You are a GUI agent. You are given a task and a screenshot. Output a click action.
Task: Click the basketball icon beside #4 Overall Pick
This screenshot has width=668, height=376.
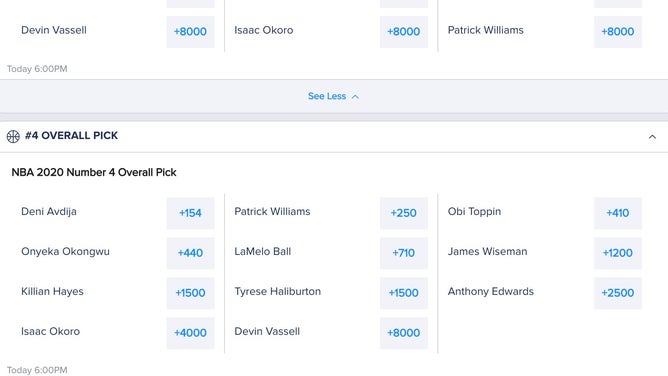click(x=13, y=136)
